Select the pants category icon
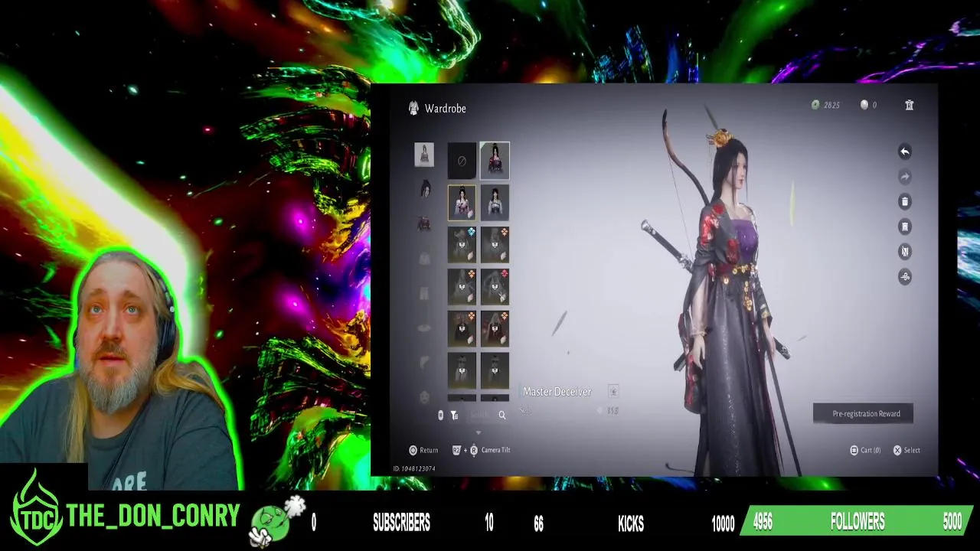980x551 pixels. 425,293
